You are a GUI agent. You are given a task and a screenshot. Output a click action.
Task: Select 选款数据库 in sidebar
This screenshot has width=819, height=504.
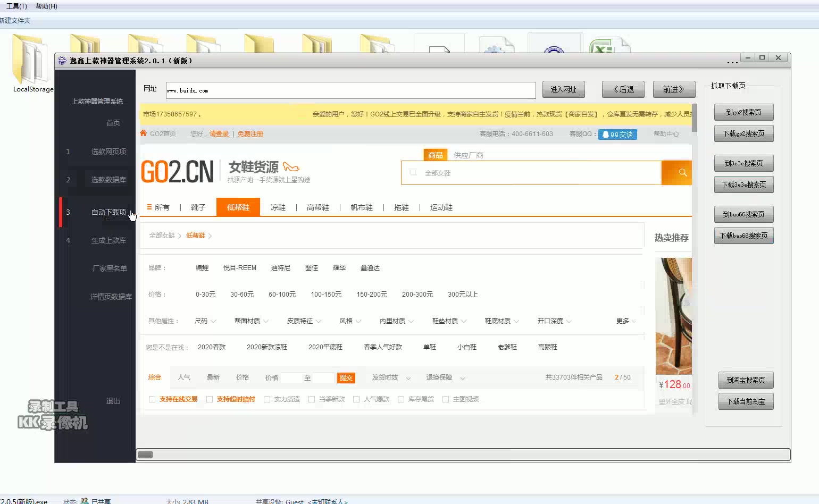point(108,180)
